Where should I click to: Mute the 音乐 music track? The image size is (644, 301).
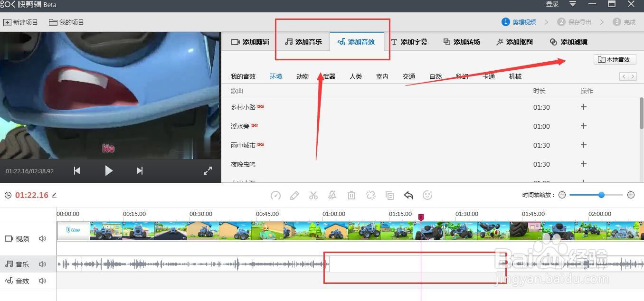point(43,264)
